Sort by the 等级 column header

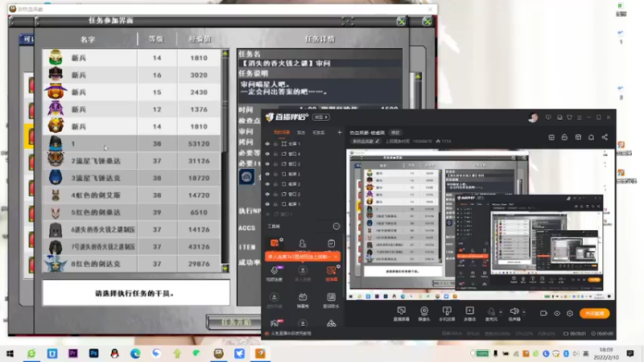coord(156,39)
